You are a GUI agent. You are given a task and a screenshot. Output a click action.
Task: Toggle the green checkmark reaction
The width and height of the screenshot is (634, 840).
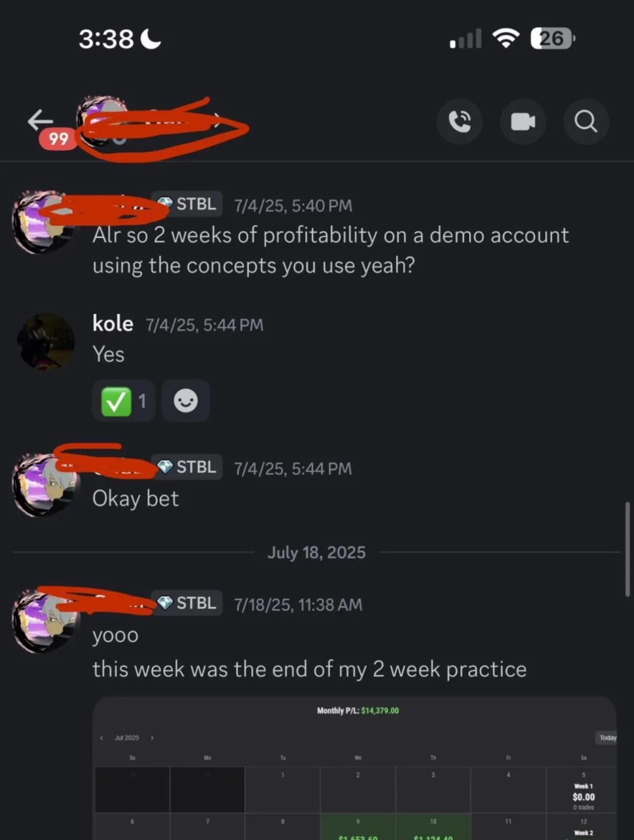point(124,401)
